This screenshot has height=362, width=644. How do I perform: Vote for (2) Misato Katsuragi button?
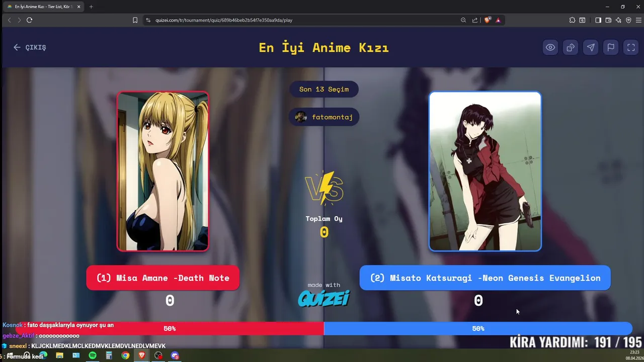[x=485, y=278]
